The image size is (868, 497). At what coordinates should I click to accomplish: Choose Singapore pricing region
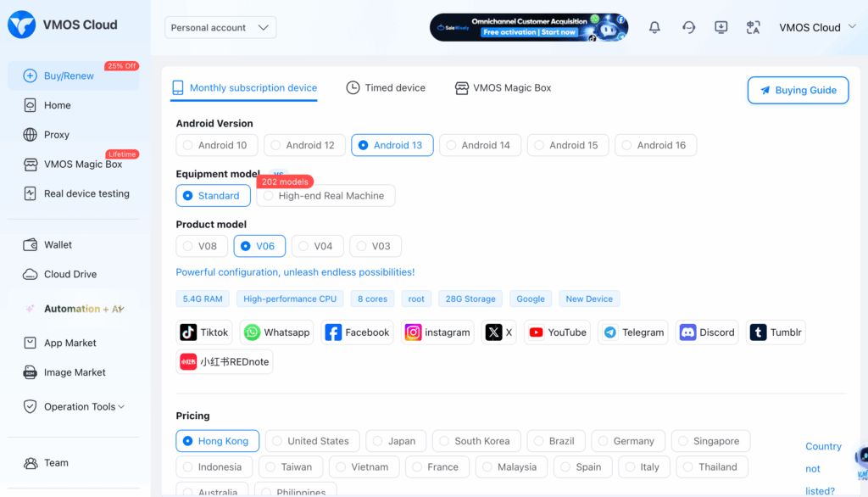click(x=711, y=441)
